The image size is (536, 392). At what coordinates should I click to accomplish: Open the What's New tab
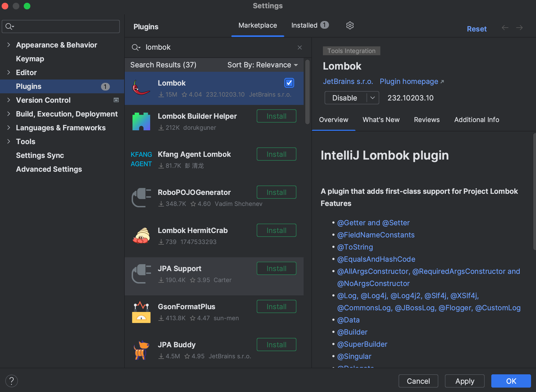(x=381, y=120)
